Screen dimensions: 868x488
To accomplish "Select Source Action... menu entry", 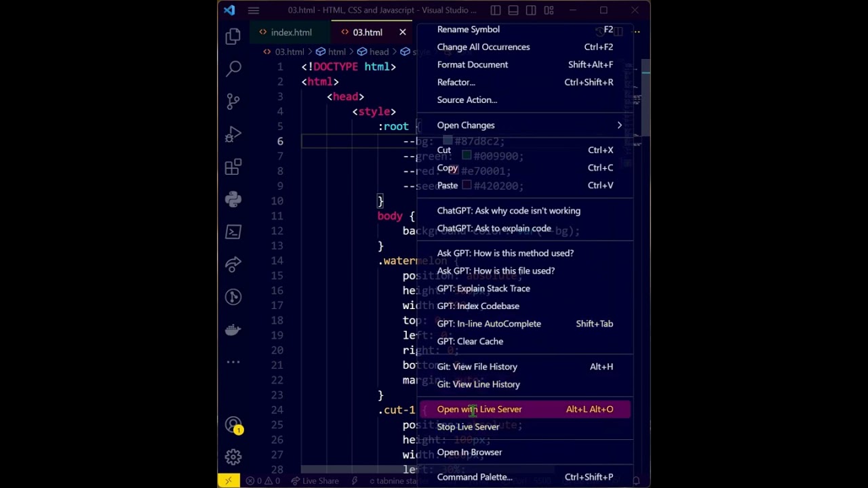I will coord(526,100).
